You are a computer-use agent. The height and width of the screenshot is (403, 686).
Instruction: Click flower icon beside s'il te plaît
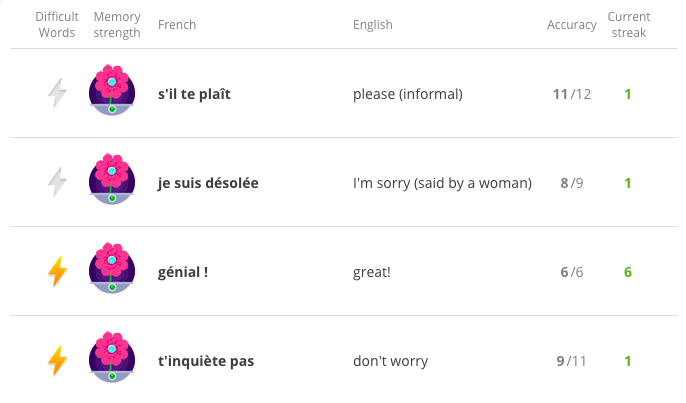112,89
